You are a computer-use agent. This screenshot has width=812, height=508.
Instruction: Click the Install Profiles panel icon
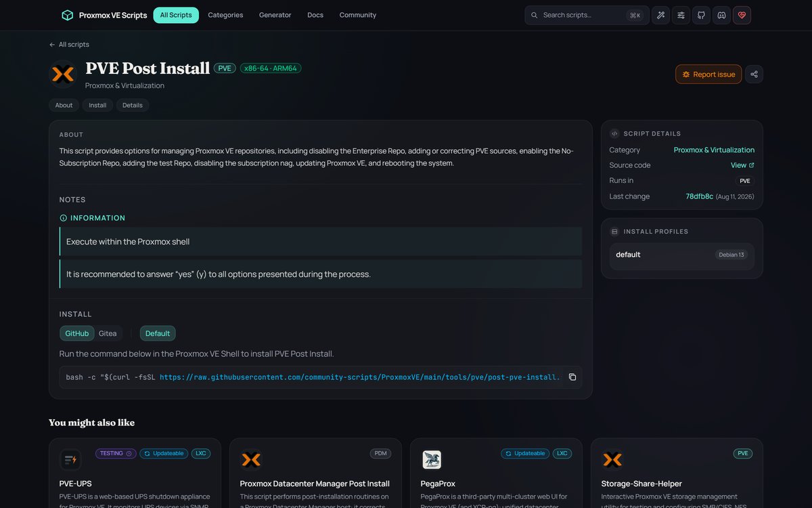click(614, 232)
